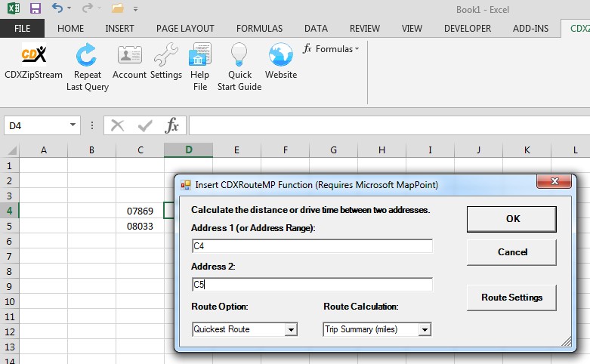Expand the Name Box dropdown
Screen dimensions: 590x364
coord(73,125)
